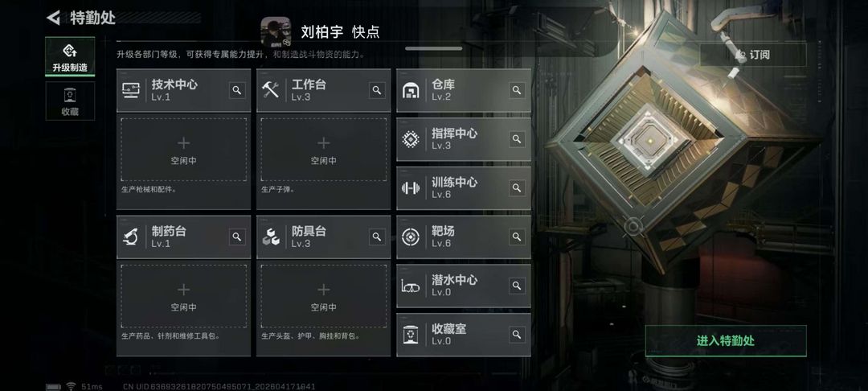Click the 订阅 button

(x=753, y=55)
